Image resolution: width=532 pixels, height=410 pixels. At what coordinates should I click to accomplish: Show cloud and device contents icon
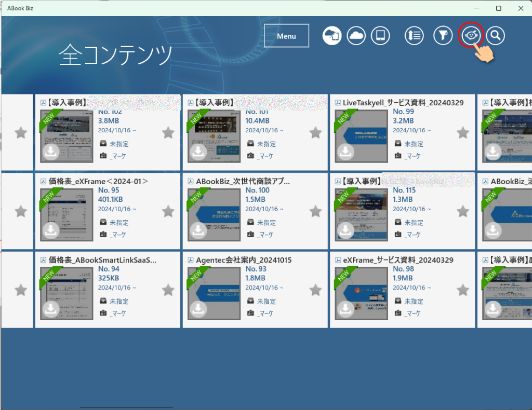332,35
